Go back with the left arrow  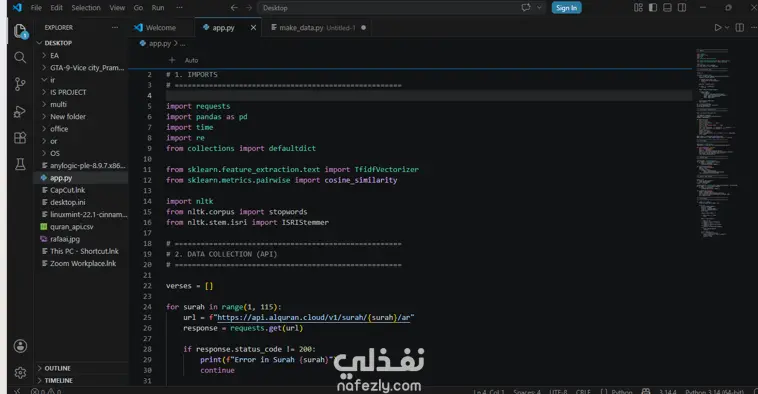pyautogui.click(x=234, y=8)
